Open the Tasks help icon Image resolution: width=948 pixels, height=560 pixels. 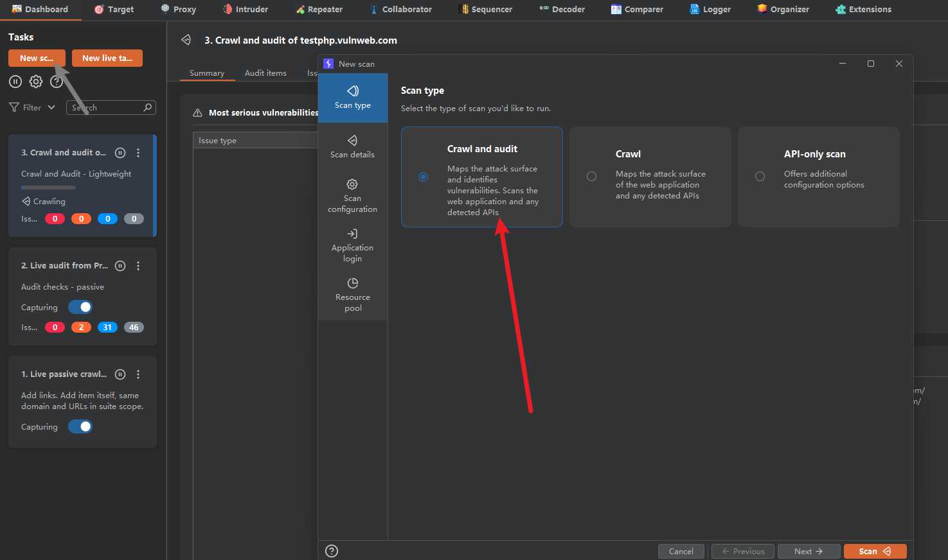[x=57, y=82]
